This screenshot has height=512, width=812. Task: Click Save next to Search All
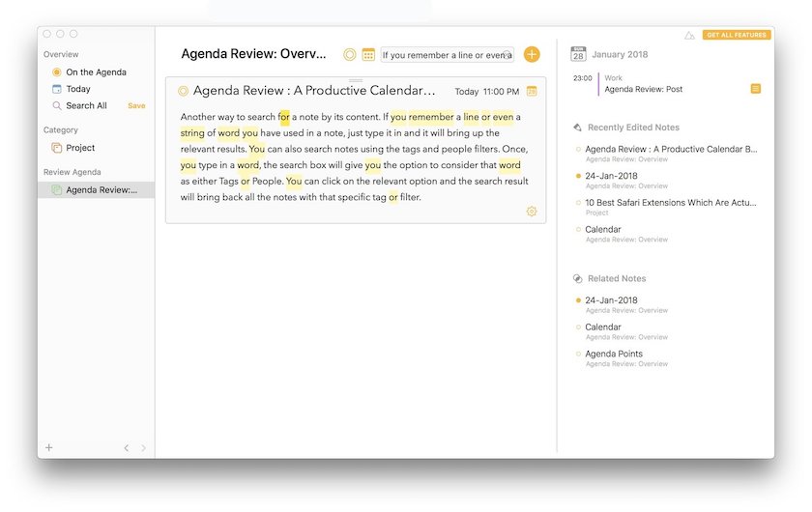136,106
